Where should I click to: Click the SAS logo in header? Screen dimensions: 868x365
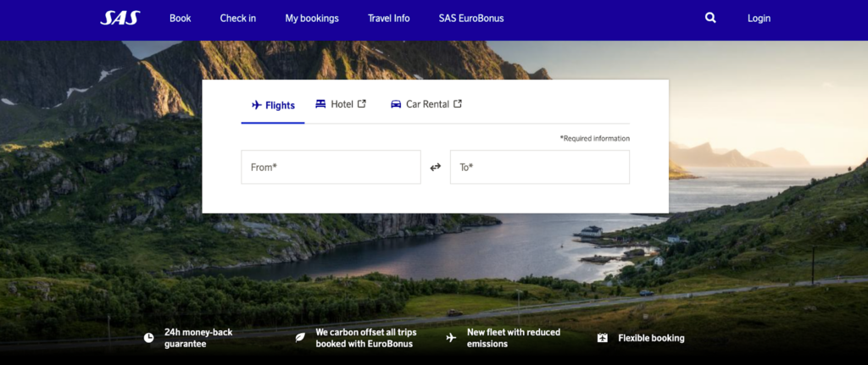(120, 18)
